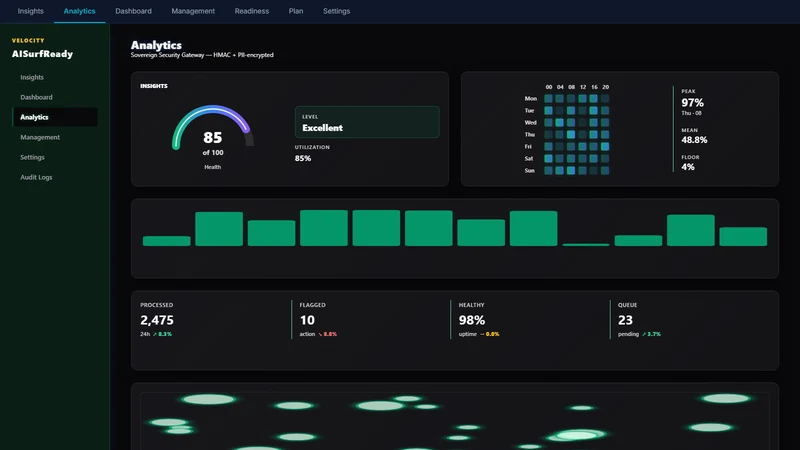Click the 8.8% trend under Flagged
The width and height of the screenshot is (800, 450).
(x=328, y=334)
